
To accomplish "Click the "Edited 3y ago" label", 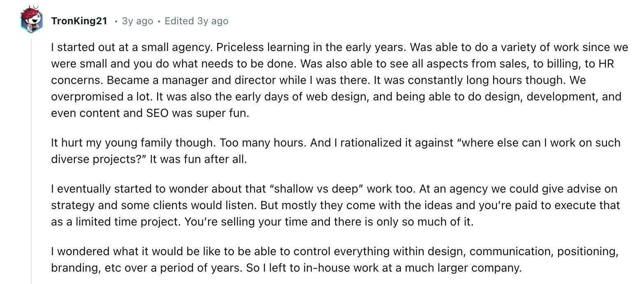I will click(x=196, y=21).
